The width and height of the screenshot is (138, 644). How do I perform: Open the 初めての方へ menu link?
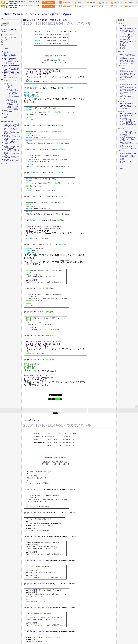coord(7,53)
